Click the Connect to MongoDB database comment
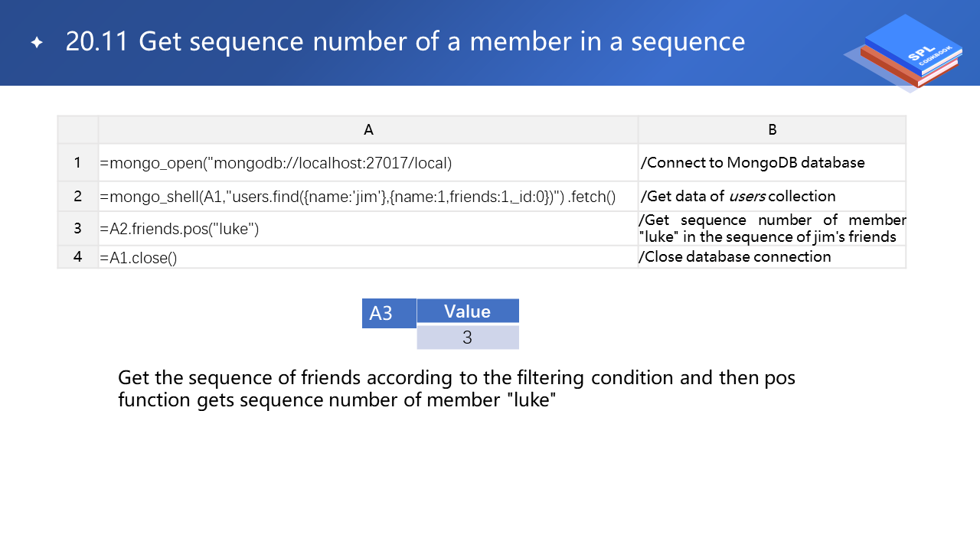 (753, 163)
